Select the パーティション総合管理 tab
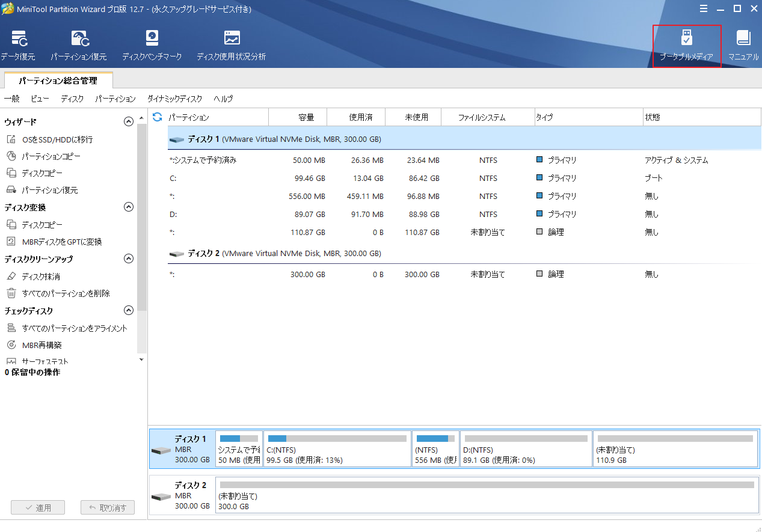This screenshot has height=532, width=762. tap(58, 80)
